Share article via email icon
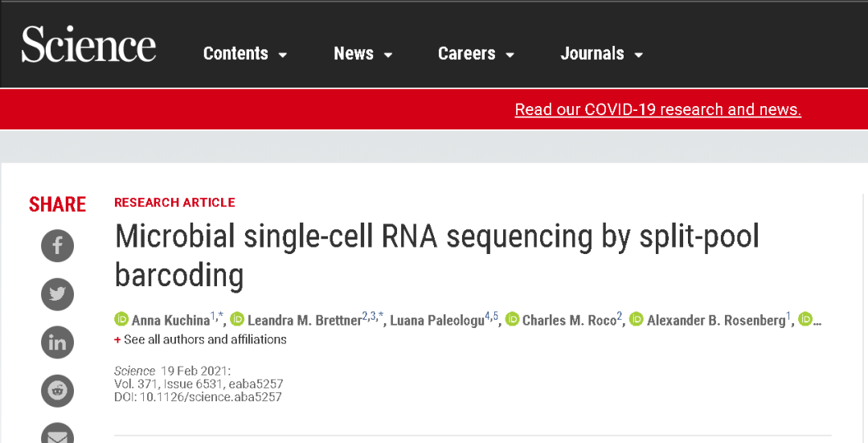 click(x=57, y=434)
